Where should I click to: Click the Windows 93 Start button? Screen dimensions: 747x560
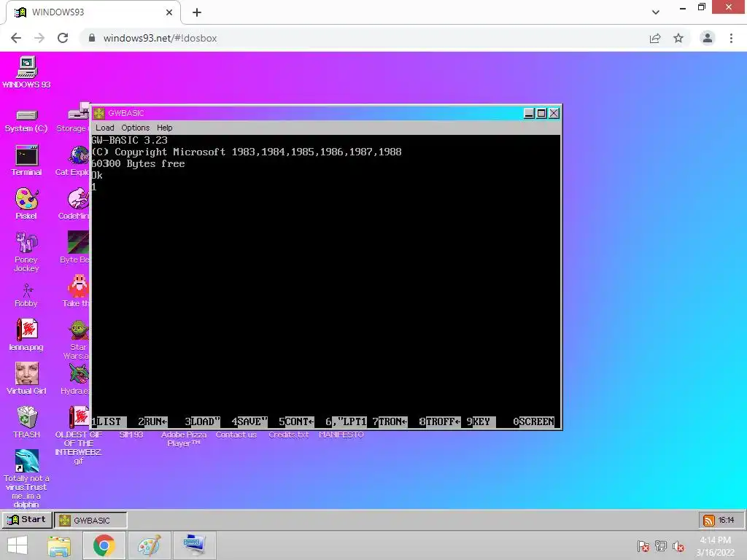(x=27, y=520)
